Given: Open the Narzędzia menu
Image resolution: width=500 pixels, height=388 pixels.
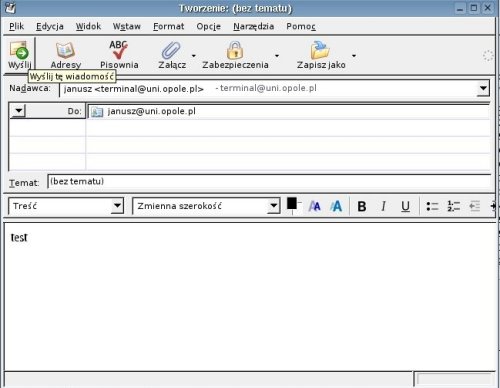Looking at the screenshot, I should 254,26.
